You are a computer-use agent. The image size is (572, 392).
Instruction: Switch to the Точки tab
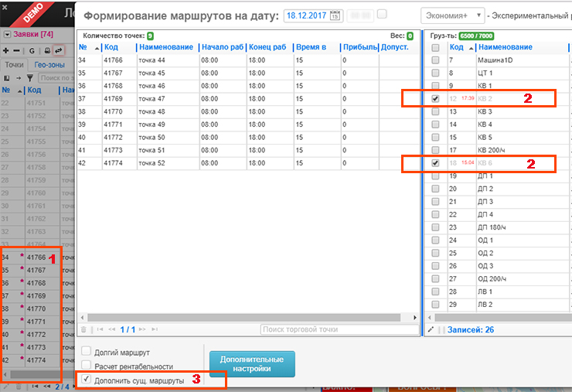[14, 65]
